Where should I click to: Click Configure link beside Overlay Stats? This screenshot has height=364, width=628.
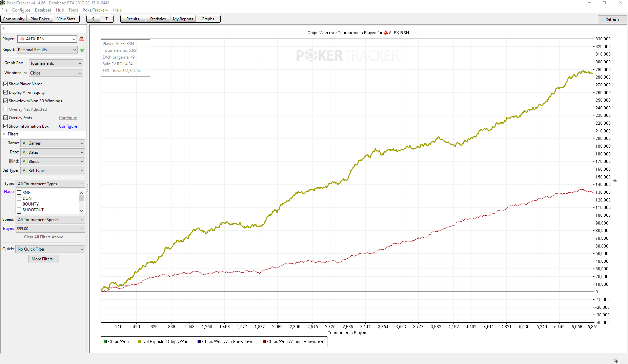68,118
